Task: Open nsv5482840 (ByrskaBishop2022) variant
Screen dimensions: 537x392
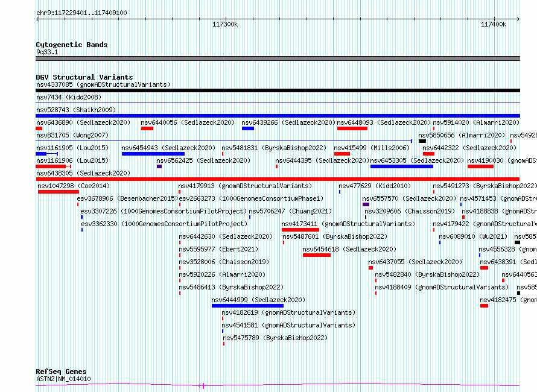Action: tap(427, 274)
